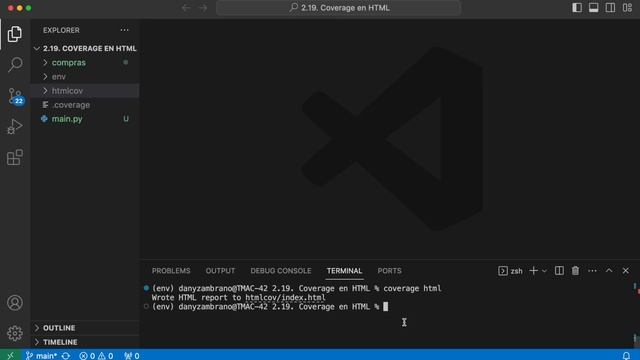Open notifications bell

(x=626, y=356)
